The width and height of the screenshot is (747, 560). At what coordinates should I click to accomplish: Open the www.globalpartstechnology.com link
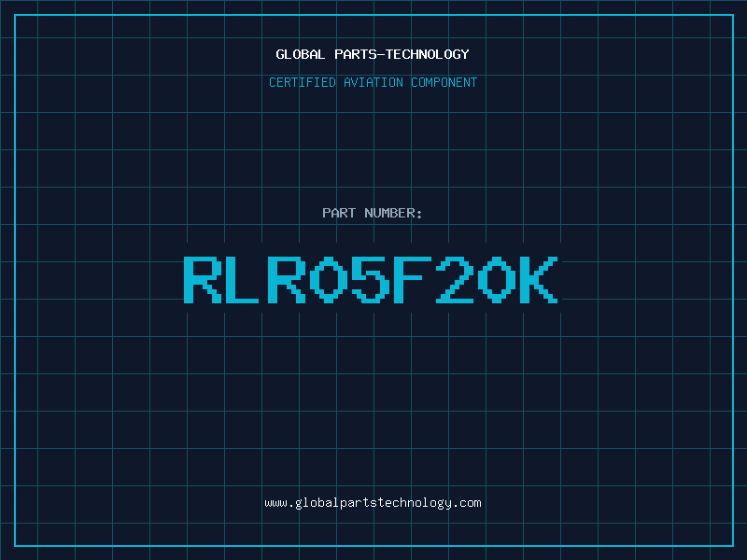pos(373,503)
